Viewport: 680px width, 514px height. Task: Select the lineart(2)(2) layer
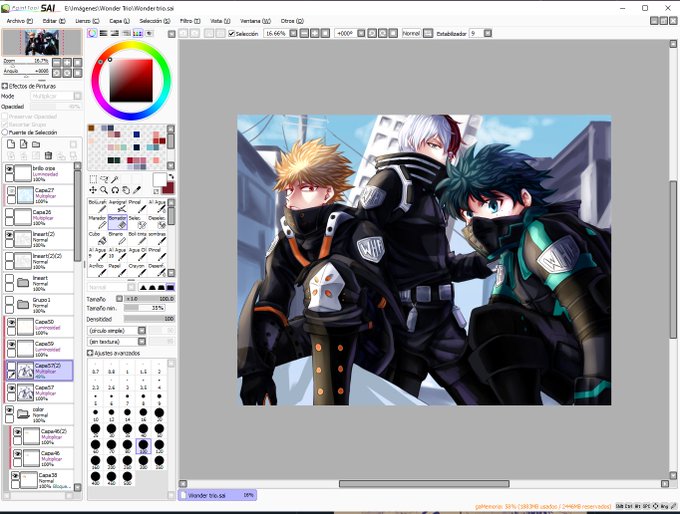pos(39,261)
